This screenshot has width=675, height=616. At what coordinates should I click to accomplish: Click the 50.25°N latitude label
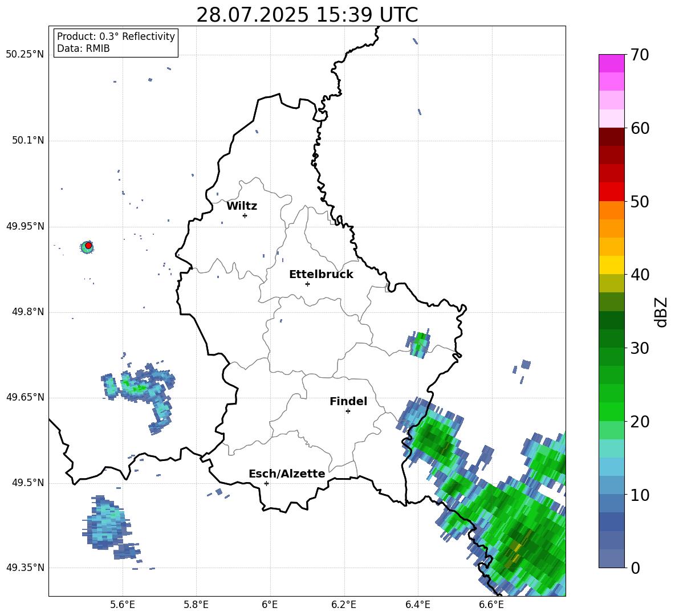(x=25, y=55)
